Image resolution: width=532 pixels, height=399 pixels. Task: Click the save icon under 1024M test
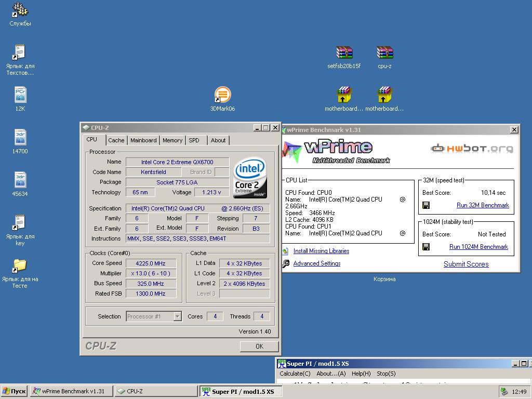click(x=426, y=247)
